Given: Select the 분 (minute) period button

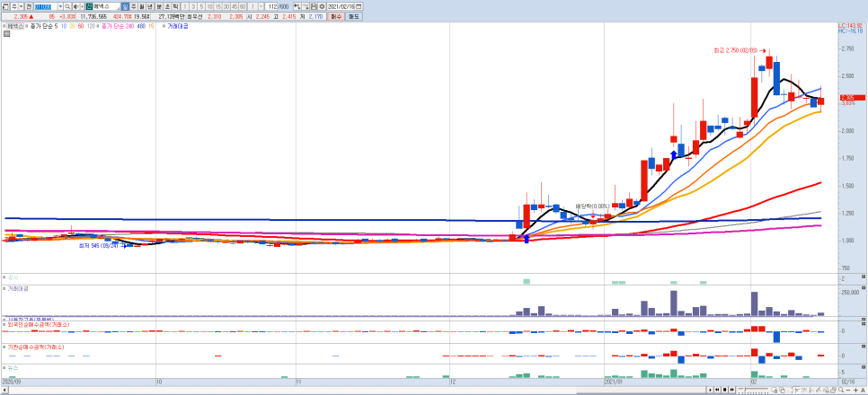Looking at the screenshot, I should pos(159,6).
